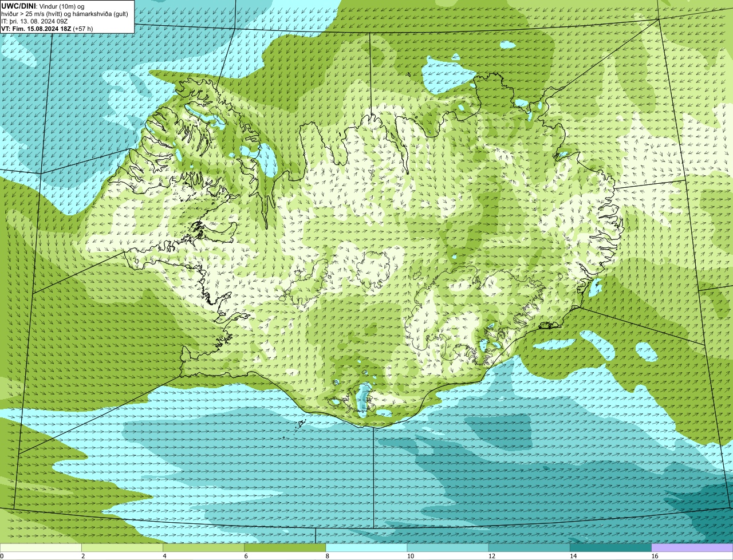Click the 14–16 m/s dark teal swatch
The image size is (733, 560).
point(610,547)
